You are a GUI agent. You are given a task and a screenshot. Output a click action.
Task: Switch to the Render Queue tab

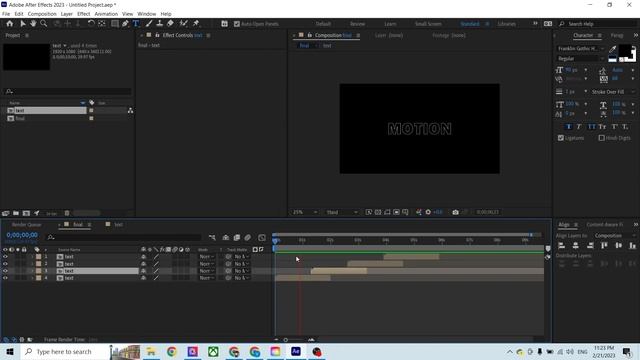coord(27,224)
